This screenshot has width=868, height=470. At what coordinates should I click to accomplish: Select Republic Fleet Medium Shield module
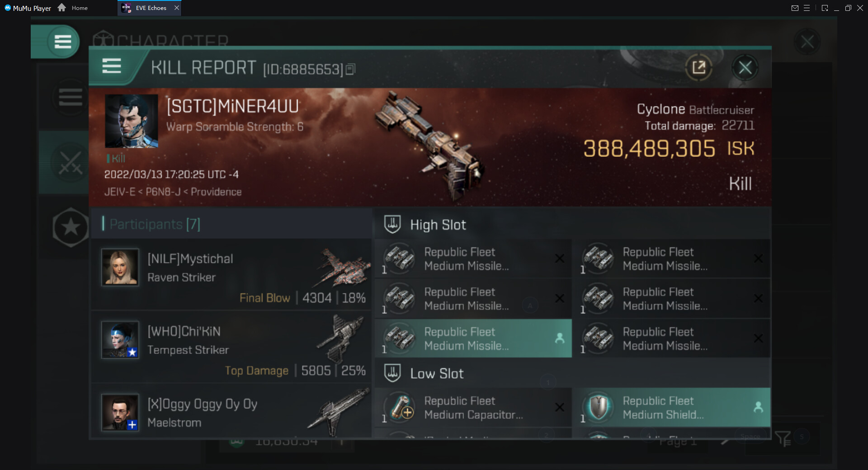point(672,408)
